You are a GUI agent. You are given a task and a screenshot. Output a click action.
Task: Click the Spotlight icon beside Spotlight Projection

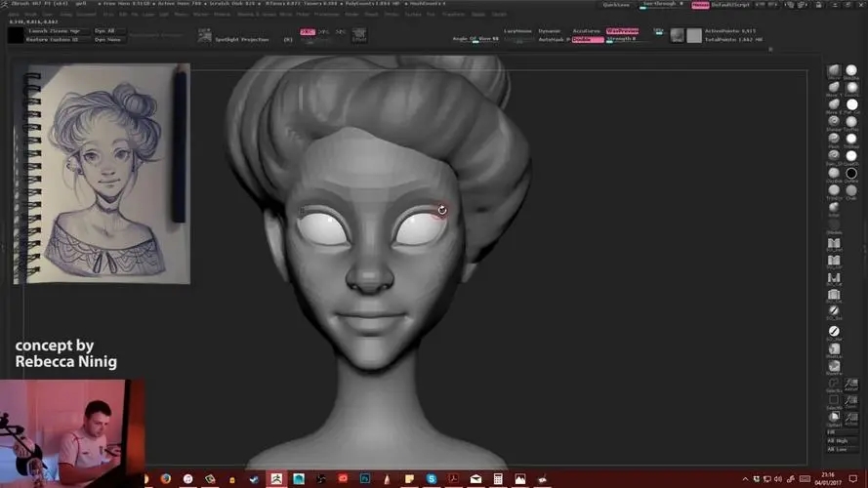tap(204, 35)
